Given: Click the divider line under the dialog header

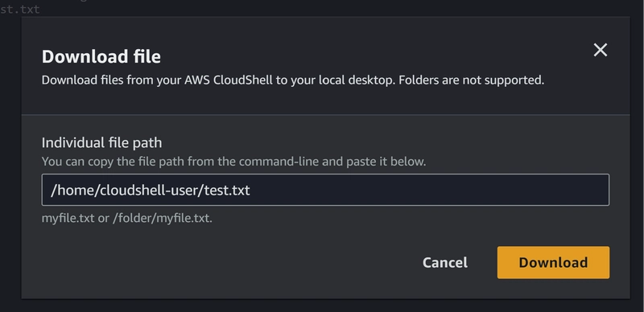Looking at the screenshot, I should point(325,114).
